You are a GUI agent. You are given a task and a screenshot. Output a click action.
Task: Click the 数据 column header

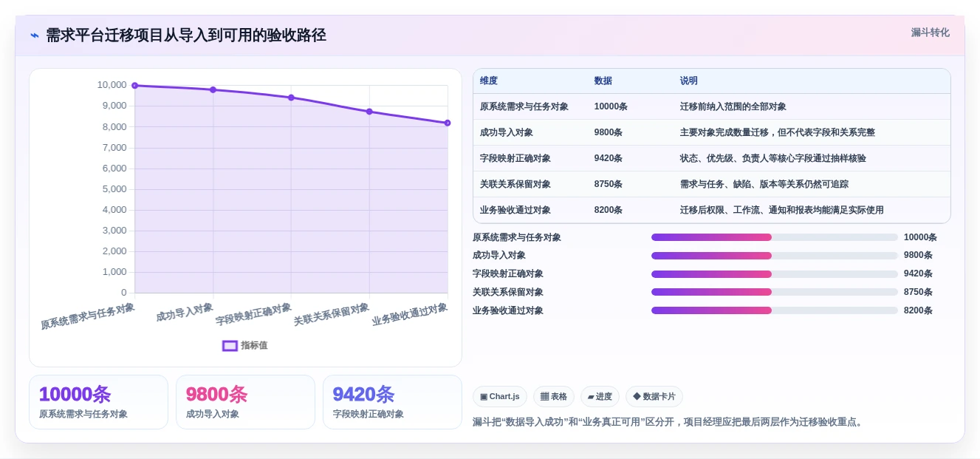(603, 81)
